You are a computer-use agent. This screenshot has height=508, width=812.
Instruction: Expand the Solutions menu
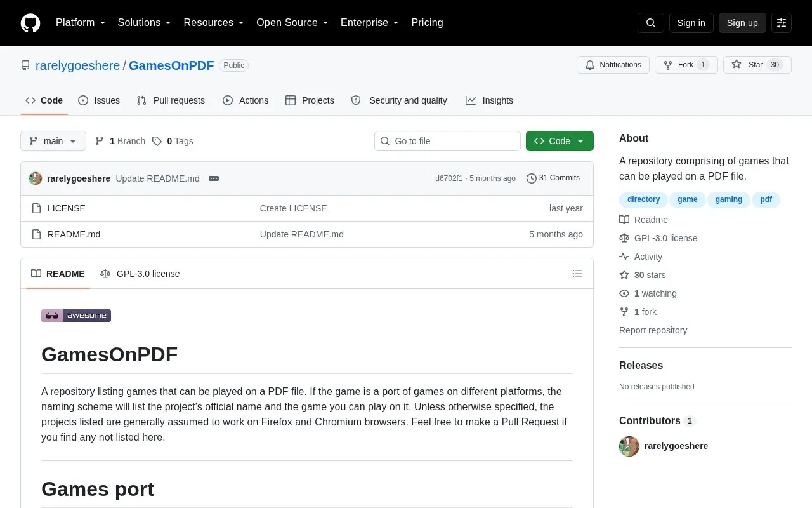[x=145, y=23]
